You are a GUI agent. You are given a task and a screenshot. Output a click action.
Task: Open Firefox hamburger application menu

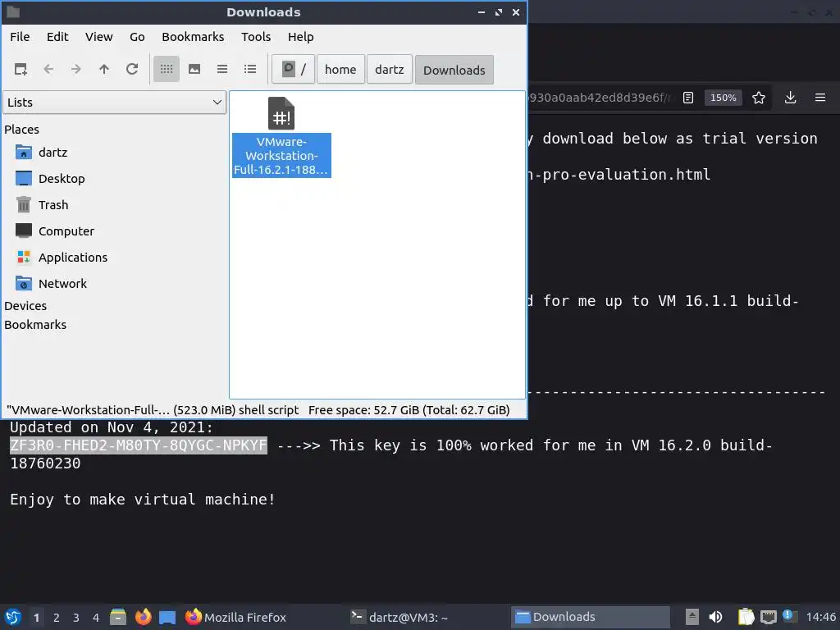click(x=820, y=98)
